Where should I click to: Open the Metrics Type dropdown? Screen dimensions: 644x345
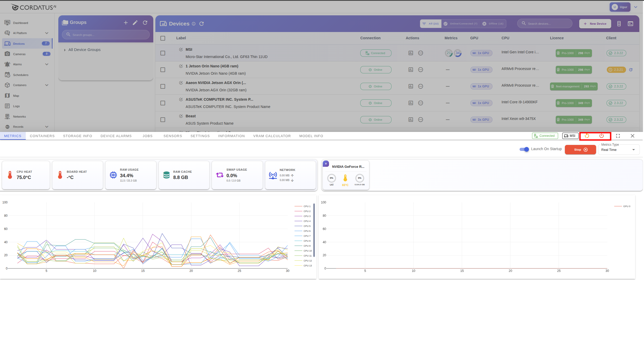[x=618, y=150]
